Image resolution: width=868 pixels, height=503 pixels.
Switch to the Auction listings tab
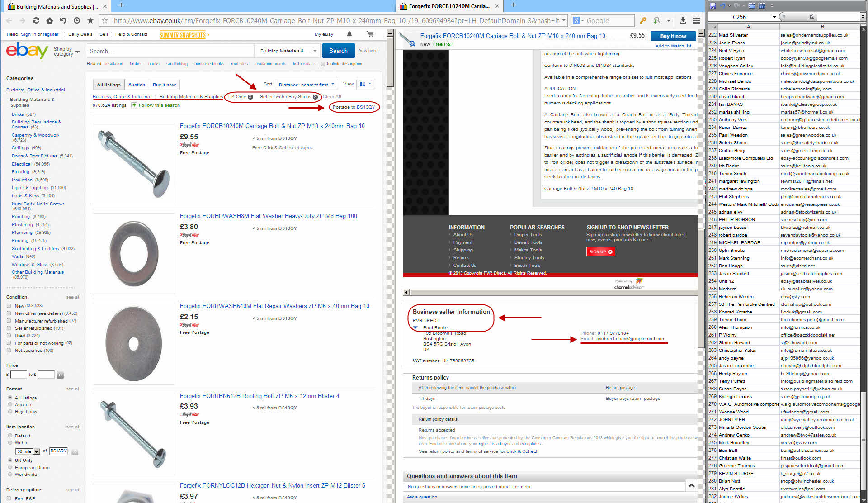click(x=137, y=85)
